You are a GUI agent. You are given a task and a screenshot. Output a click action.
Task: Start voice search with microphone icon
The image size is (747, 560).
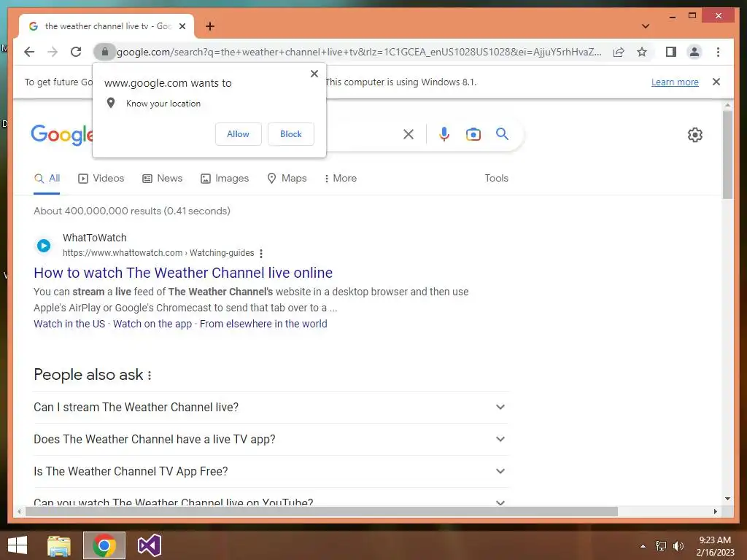point(444,135)
